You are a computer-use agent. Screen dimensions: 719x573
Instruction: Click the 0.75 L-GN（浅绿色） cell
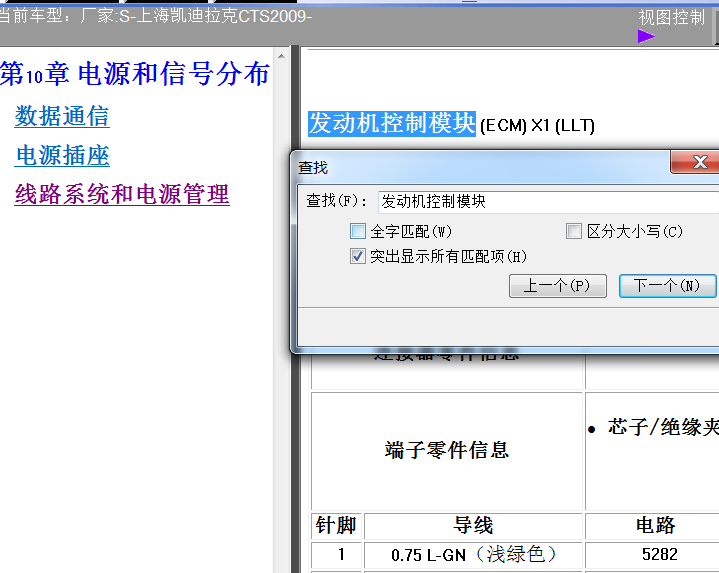(473, 555)
